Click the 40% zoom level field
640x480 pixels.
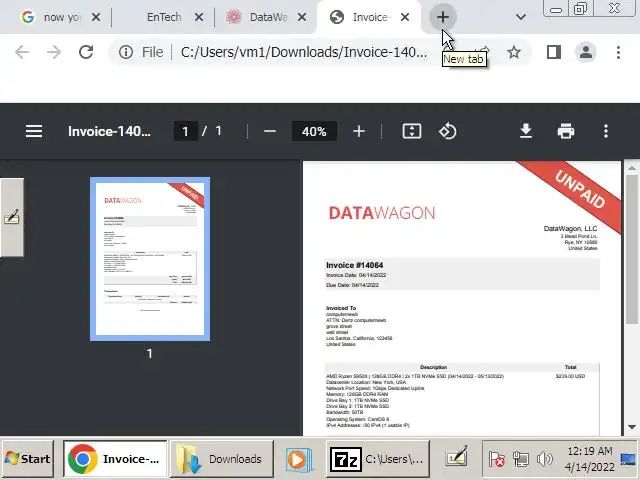pyautogui.click(x=314, y=131)
